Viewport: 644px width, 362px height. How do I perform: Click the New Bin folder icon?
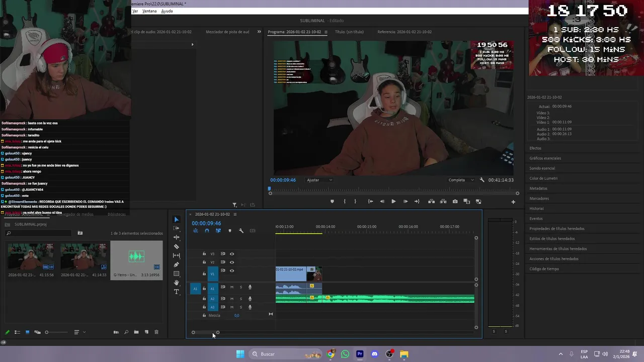(x=136, y=332)
